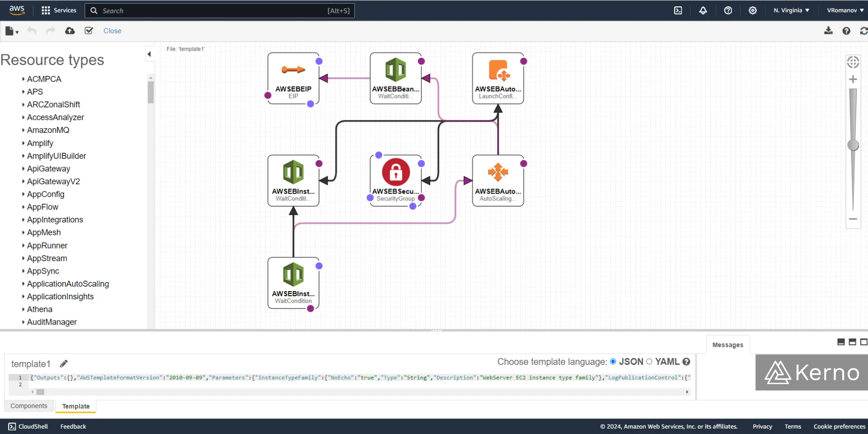Click the Validate template checkmark icon

[89, 31]
